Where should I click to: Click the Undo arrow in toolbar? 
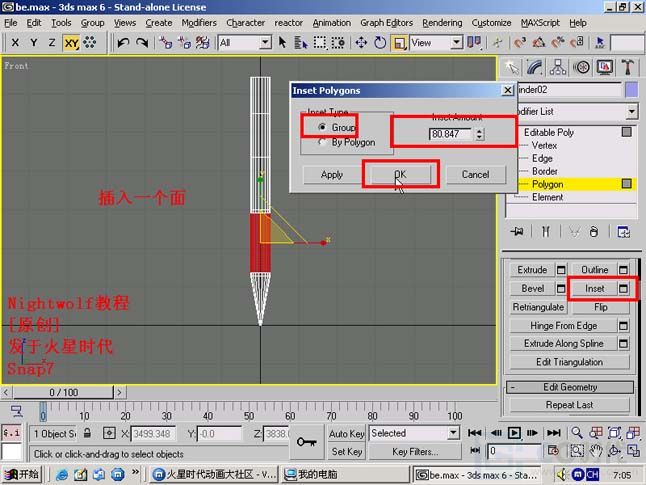coord(123,42)
